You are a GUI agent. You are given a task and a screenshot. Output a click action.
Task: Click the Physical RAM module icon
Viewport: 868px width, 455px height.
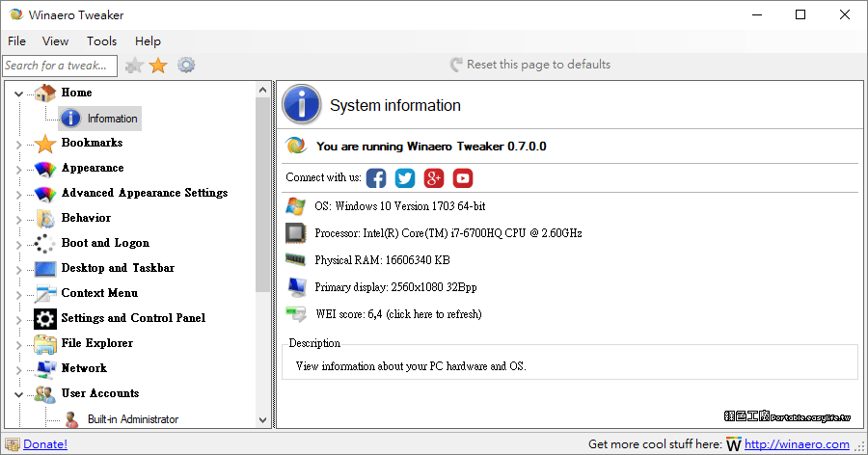(x=296, y=259)
